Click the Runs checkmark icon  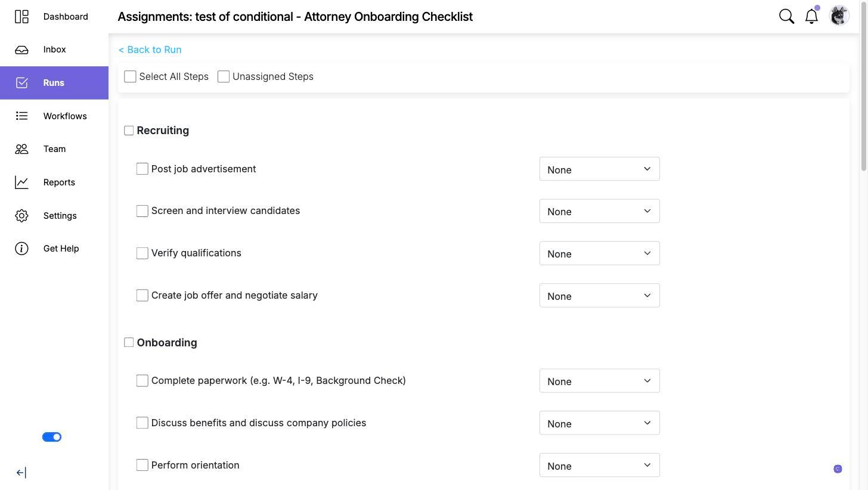tap(21, 83)
